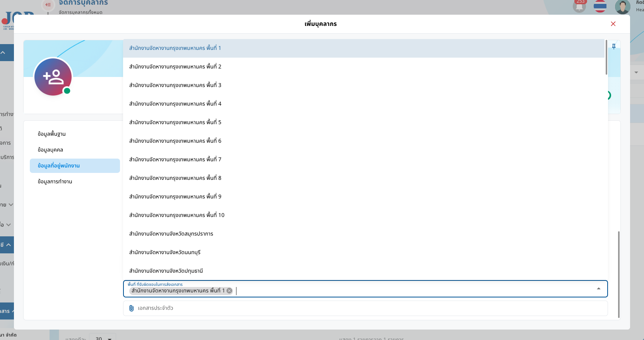Collapse the area dropdown using arrow
644x340 pixels.
point(599,289)
